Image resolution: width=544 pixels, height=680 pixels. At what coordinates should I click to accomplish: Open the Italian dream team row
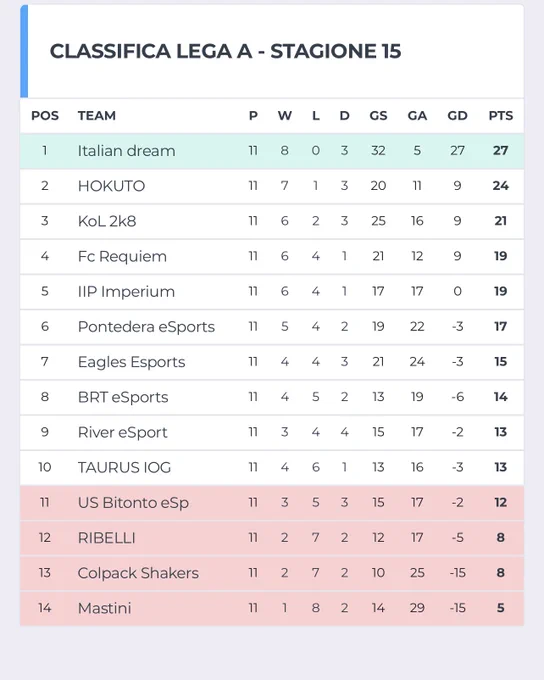(272, 151)
